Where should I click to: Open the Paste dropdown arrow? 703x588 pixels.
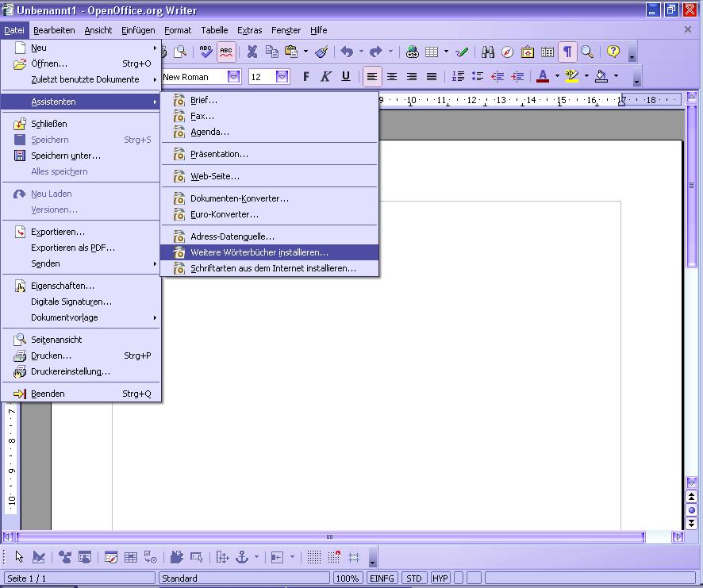[305, 52]
